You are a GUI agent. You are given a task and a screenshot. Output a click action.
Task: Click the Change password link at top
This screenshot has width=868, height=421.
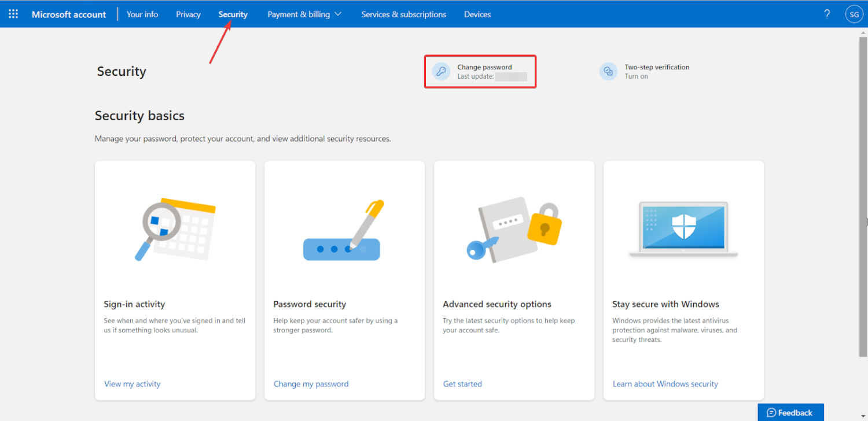pyautogui.click(x=484, y=67)
